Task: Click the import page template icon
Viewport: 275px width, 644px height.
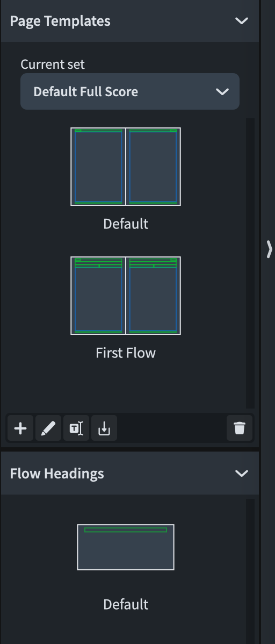Action: [104, 428]
